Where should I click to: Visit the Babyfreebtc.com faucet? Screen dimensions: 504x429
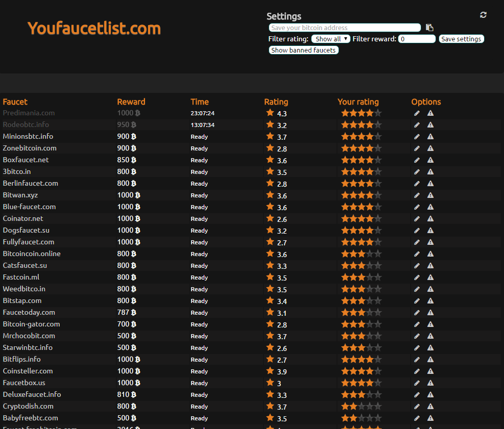pos(30,418)
